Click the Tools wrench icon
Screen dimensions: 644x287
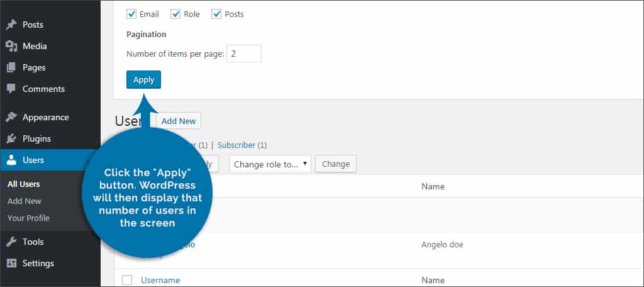11,242
